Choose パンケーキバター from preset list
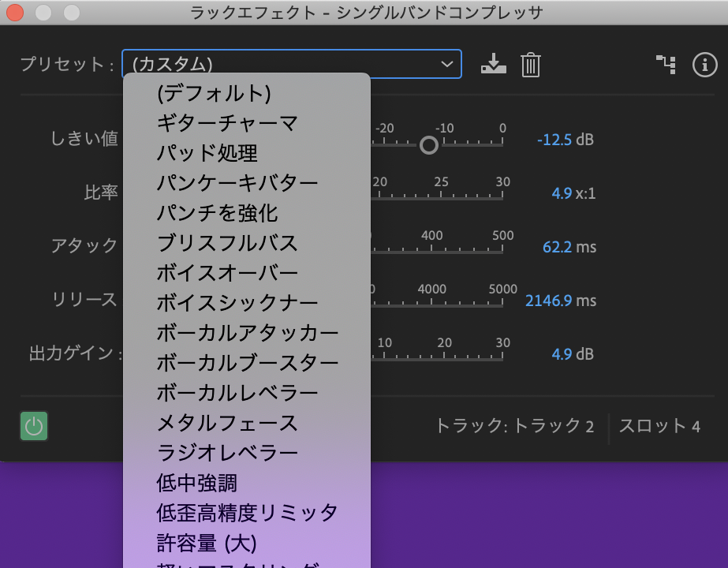728x568 pixels. [237, 183]
